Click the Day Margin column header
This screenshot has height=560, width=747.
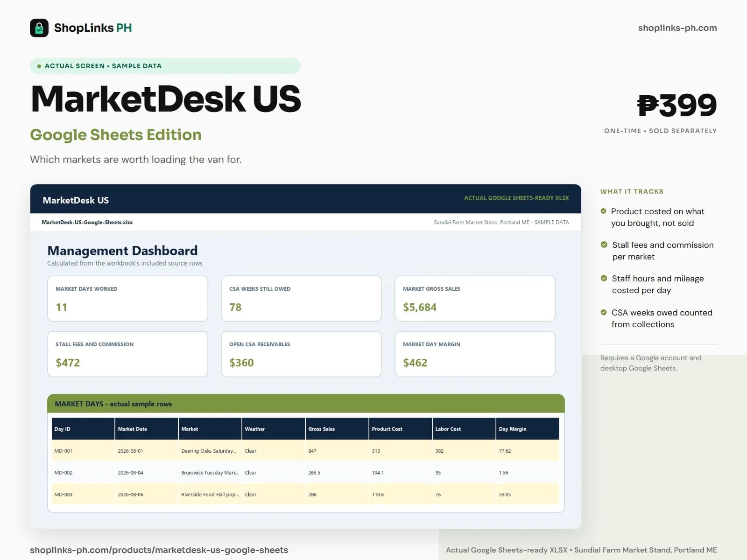point(528,429)
